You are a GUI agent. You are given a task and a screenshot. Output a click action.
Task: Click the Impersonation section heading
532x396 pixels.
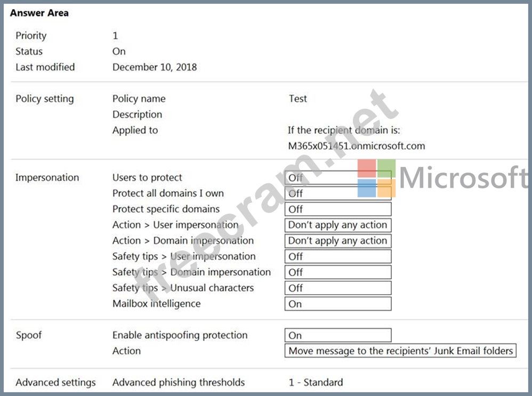47,177
